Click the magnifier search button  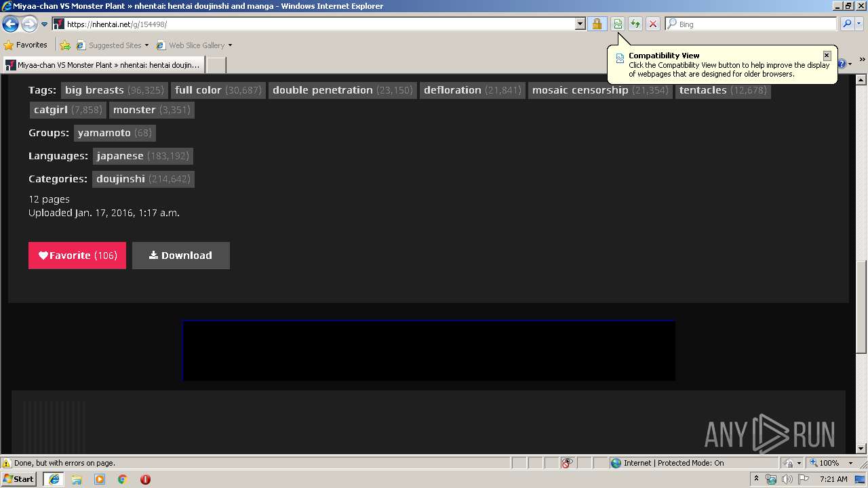[847, 24]
